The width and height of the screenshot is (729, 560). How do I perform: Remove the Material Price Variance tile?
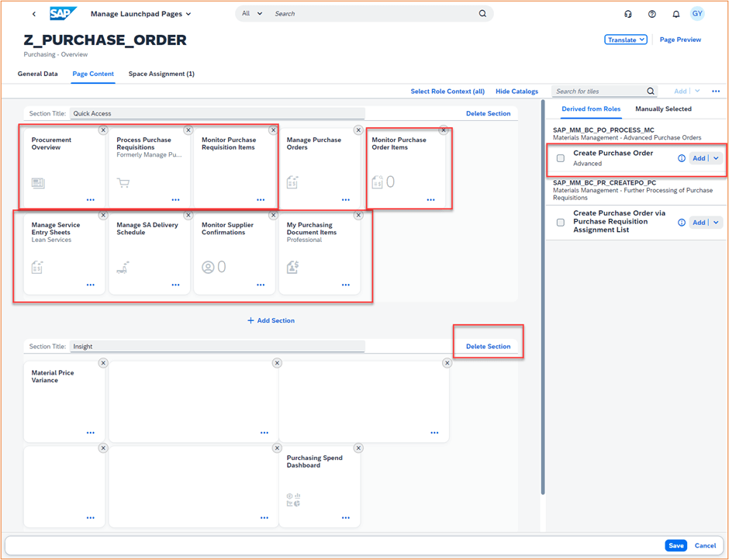[103, 363]
